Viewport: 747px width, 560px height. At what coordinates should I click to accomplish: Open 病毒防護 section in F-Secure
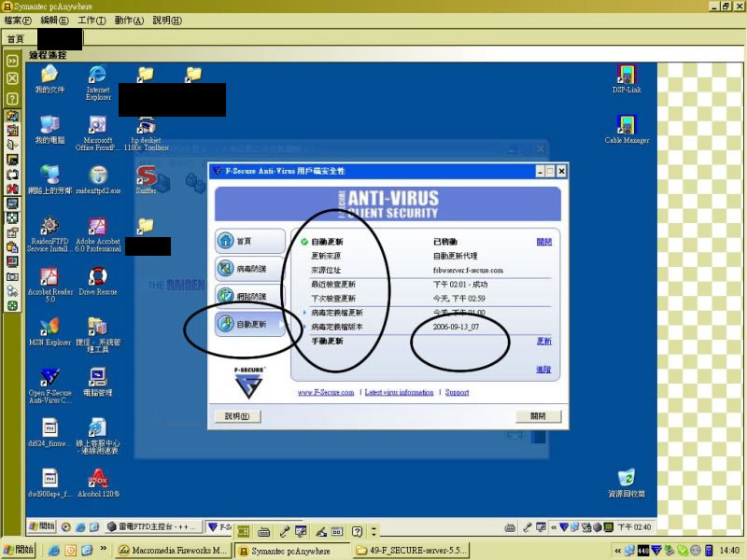[250, 269]
